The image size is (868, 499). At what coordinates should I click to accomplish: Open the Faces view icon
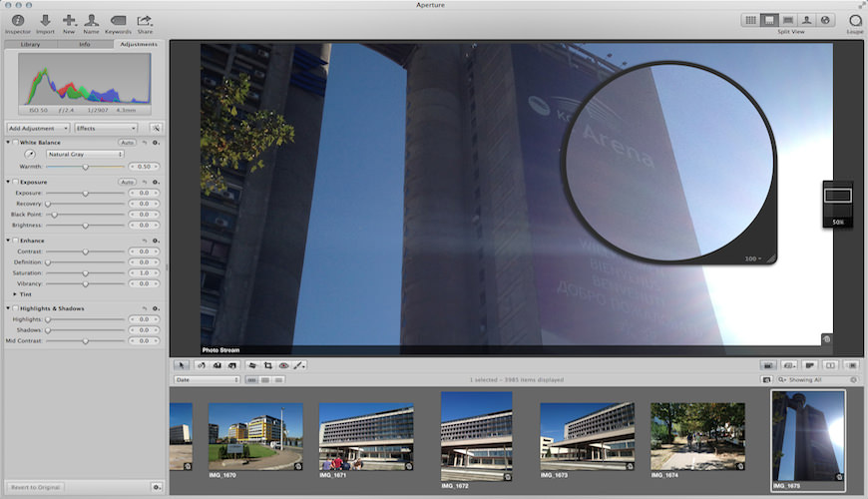coord(806,20)
